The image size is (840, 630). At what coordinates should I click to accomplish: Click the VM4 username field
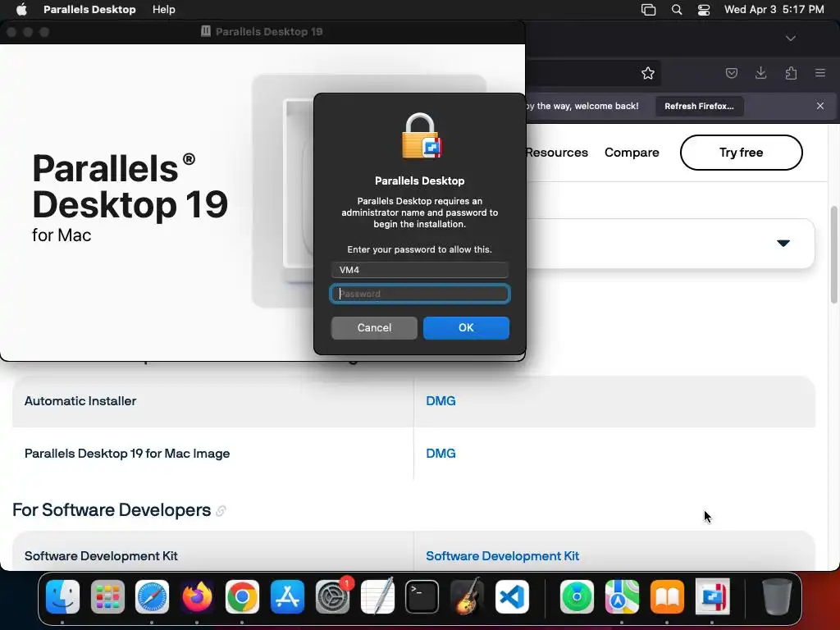419,270
